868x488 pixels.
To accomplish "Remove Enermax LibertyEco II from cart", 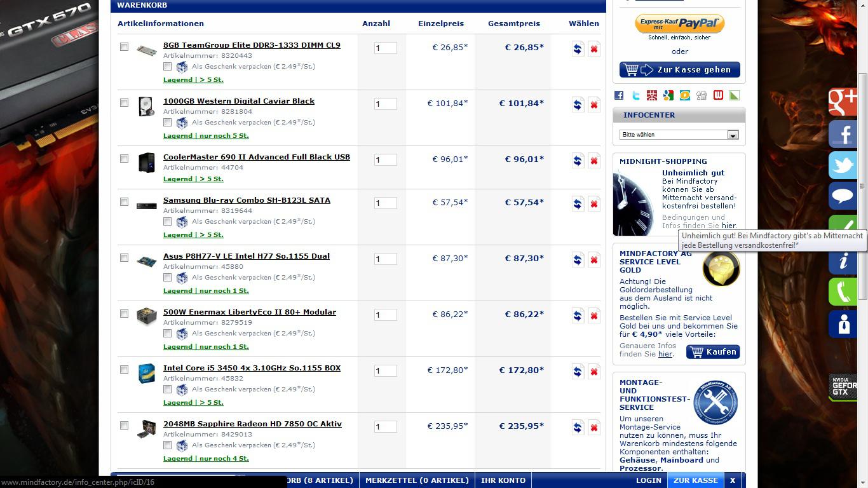I will tap(594, 316).
